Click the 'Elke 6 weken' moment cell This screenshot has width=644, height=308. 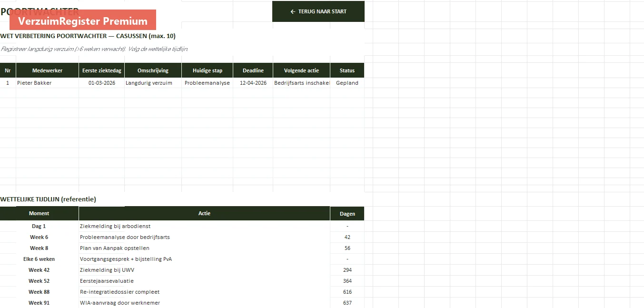39,259
